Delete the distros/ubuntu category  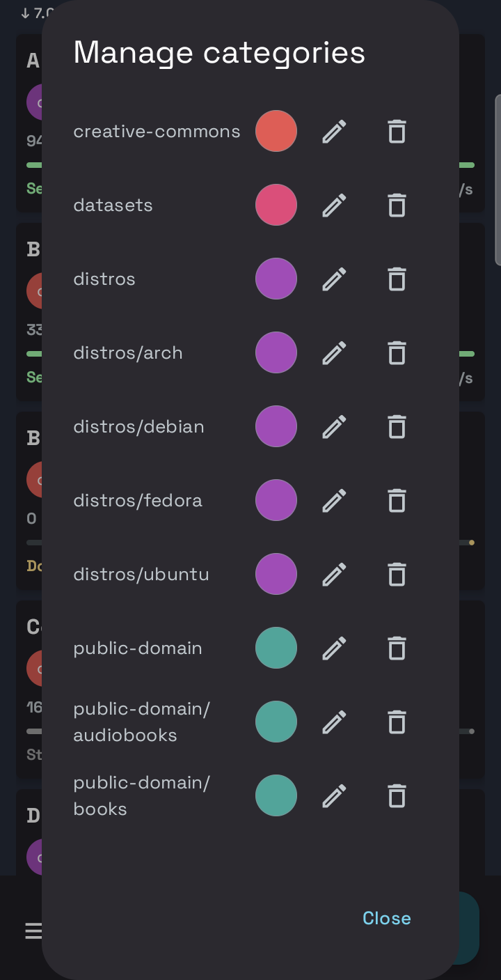coord(397,574)
